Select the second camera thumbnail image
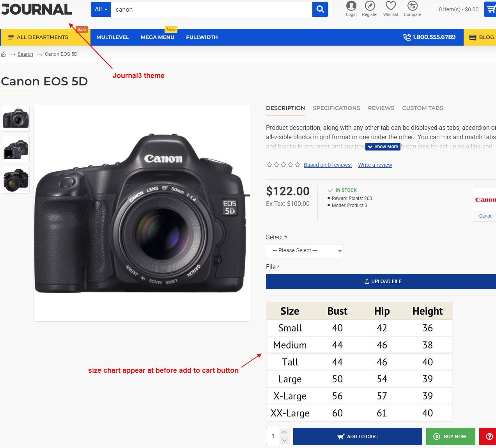The image size is (496, 448). click(x=16, y=149)
